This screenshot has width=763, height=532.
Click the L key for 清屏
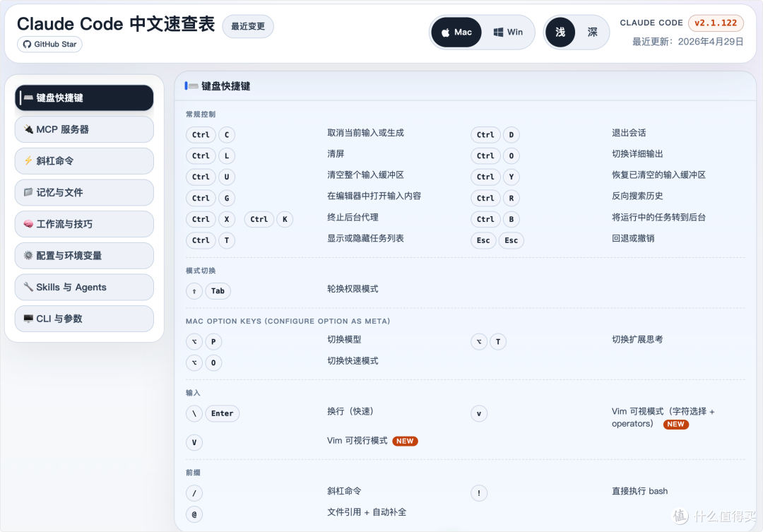227,155
